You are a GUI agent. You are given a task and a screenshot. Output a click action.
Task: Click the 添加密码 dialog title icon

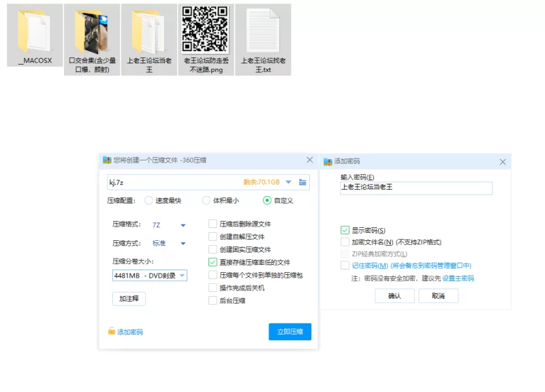[x=327, y=162]
